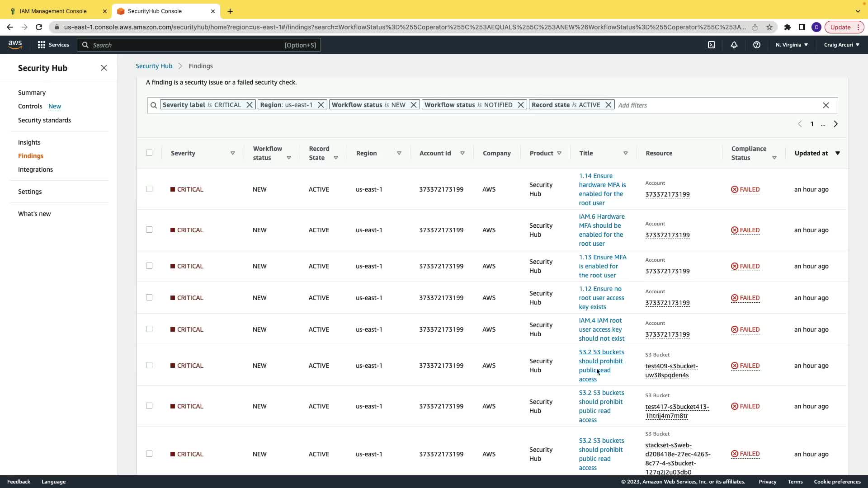Check the IAM.4 root access key row
This screenshot has height=488, width=868.
pos(149,329)
